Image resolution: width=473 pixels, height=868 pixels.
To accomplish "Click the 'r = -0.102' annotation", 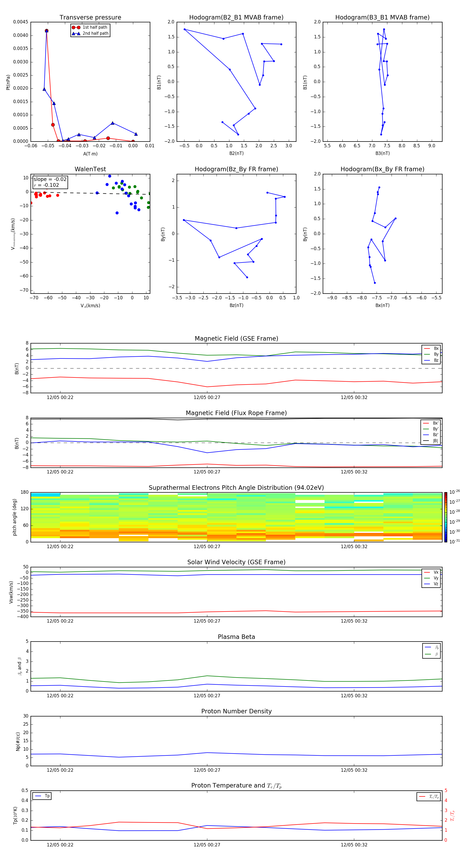I will pyautogui.click(x=47, y=185).
